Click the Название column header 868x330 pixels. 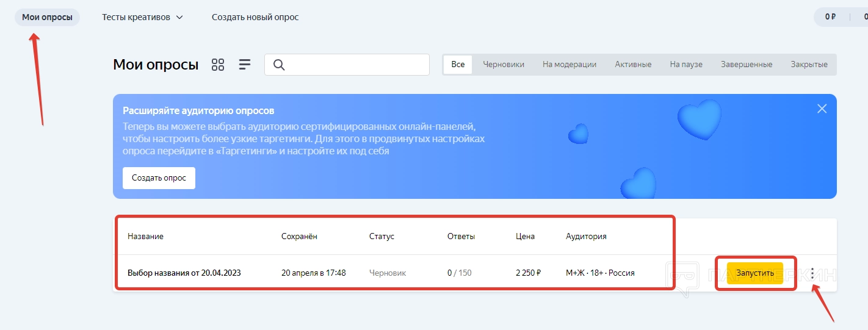coord(145,236)
